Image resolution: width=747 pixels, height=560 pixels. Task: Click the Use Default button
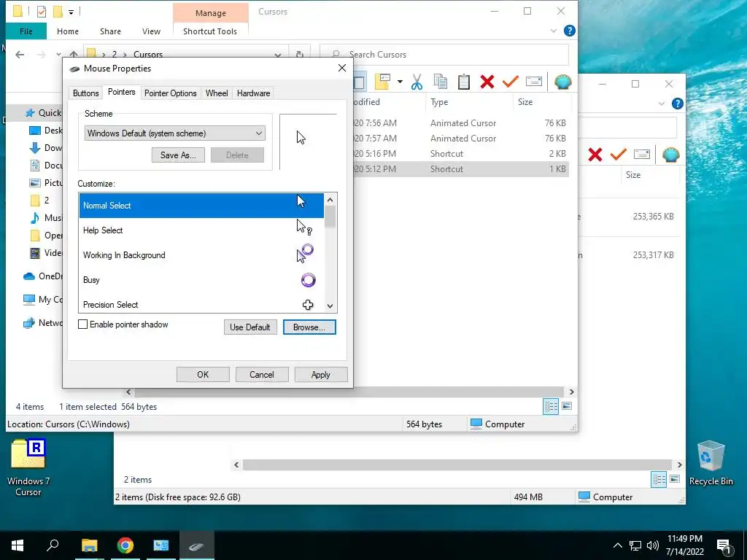pyautogui.click(x=250, y=327)
